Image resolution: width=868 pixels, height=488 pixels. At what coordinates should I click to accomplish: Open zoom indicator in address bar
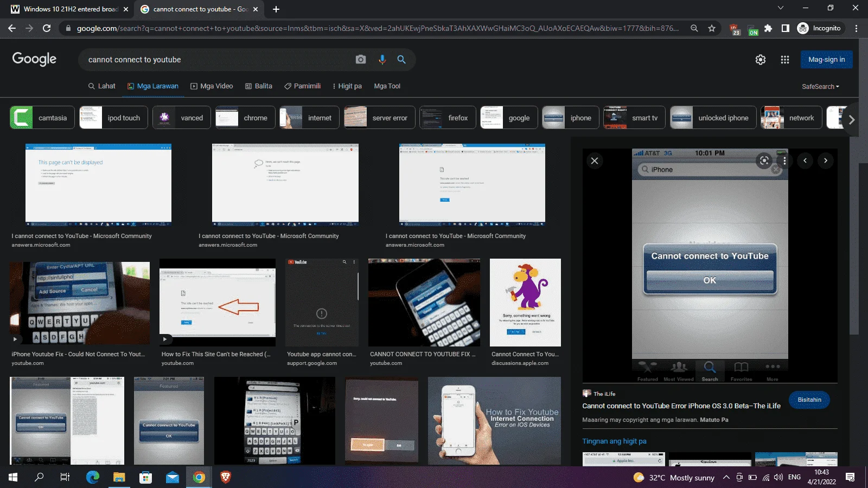point(694,28)
